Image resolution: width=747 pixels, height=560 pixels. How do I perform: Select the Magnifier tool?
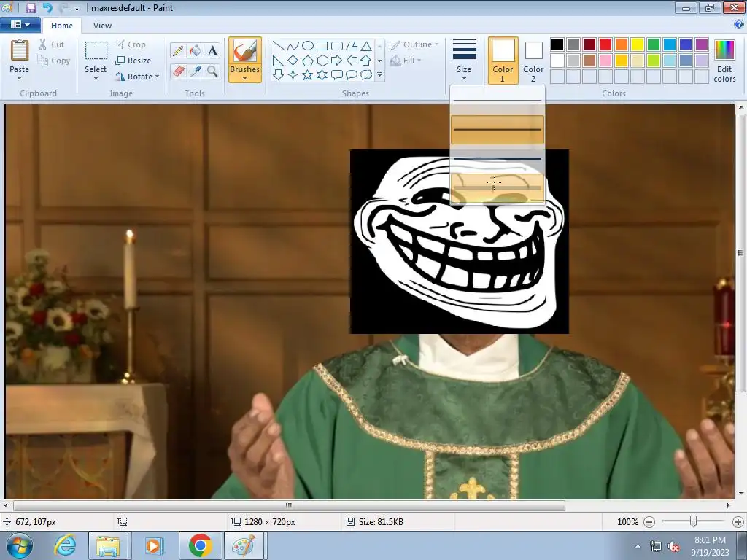pyautogui.click(x=212, y=71)
